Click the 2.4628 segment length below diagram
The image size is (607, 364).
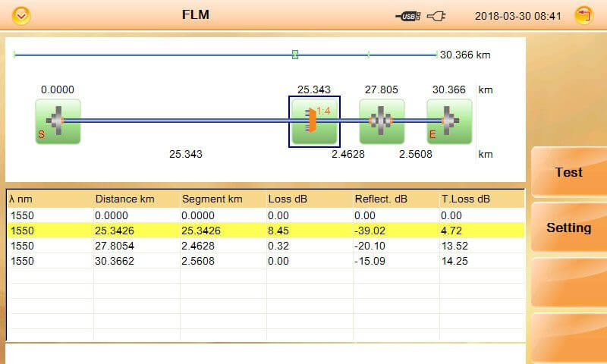click(348, 154)
